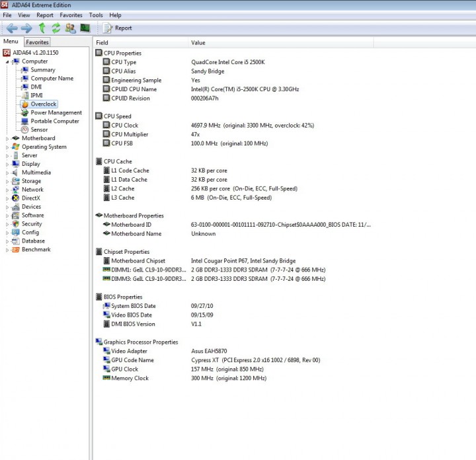Click the green Refresh toolbar icon

56,28
